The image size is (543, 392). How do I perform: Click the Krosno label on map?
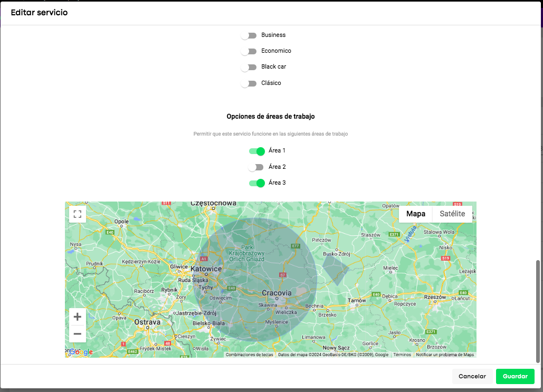pos(417,340)
